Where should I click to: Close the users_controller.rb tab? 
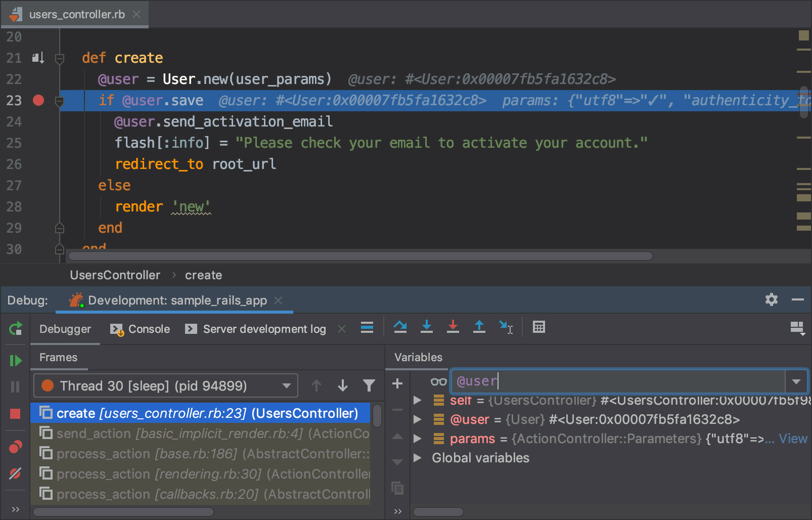pyautogui.click(x=137, y=14)
